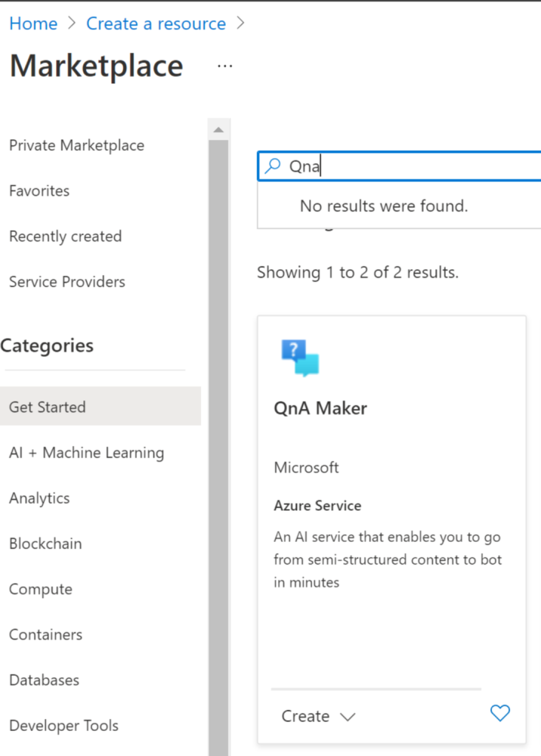Screen dimensions: 541x756
Task: Click the sidebar vertical scrollbar
Action: (218, 448)
